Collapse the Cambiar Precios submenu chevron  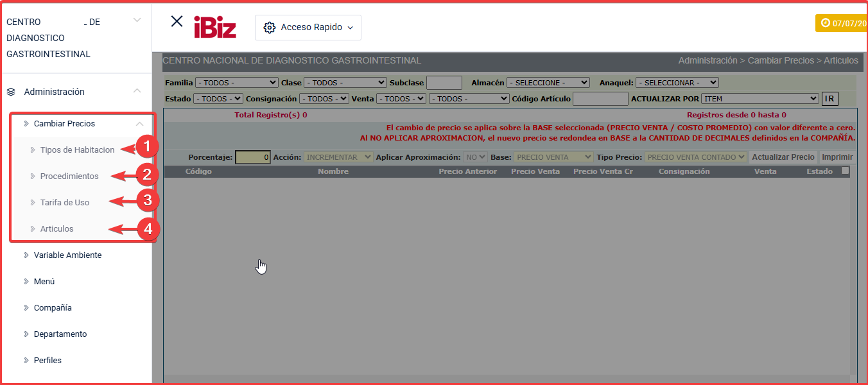(x=139, y=123)
